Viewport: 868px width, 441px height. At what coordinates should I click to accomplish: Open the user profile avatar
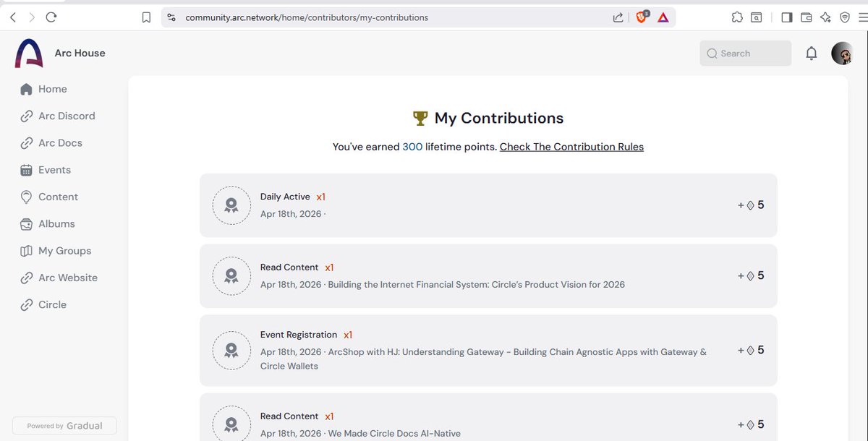tap(842, 53)
